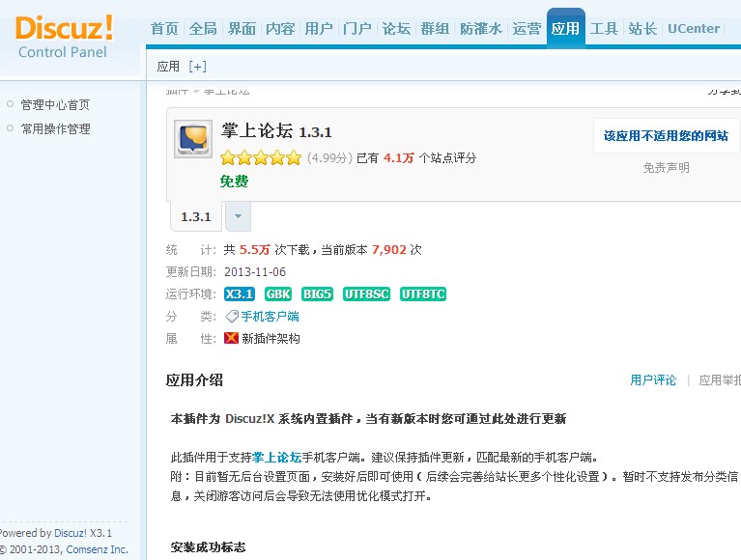The width and height of the screenshot is (741, 560).
Task: Click the red X icon beside 新插件架构
Action: [x=231, y=338]
